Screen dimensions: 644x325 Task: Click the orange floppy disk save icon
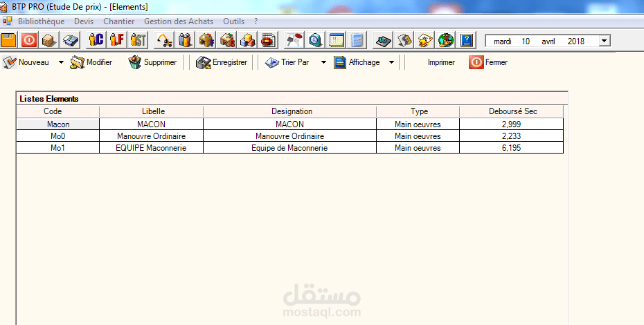(8, 40)
